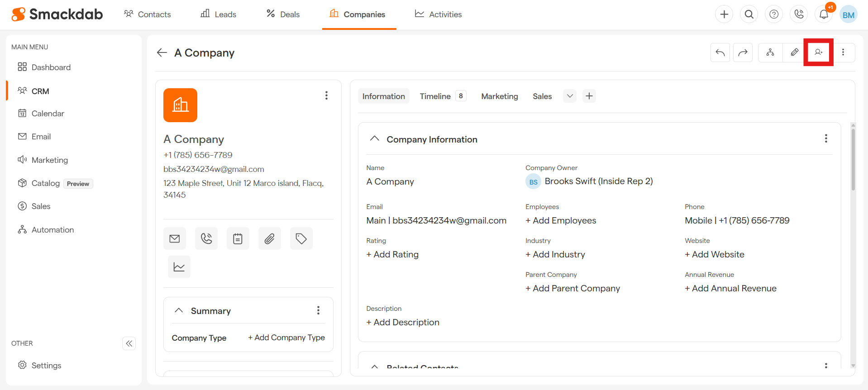Collapse the Summary section
This screenshot has width=868, height=390.
[x=179, y=310]
